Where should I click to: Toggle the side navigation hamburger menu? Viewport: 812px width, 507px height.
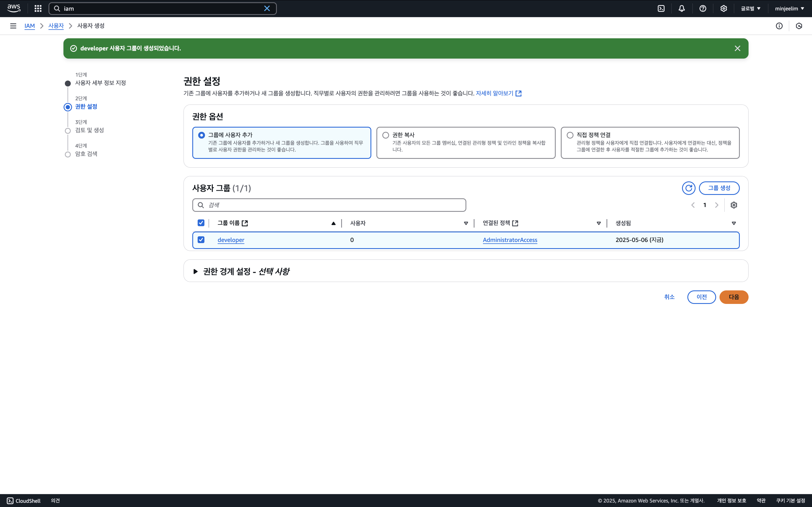click(13, 26)
